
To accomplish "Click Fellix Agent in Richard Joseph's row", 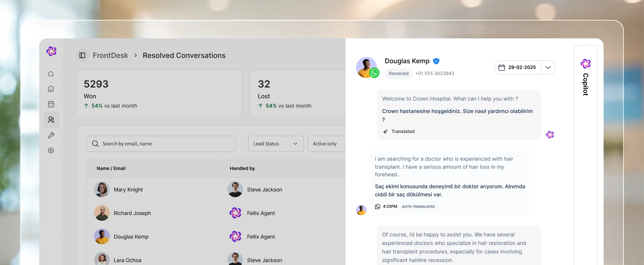I will [261, 213].
